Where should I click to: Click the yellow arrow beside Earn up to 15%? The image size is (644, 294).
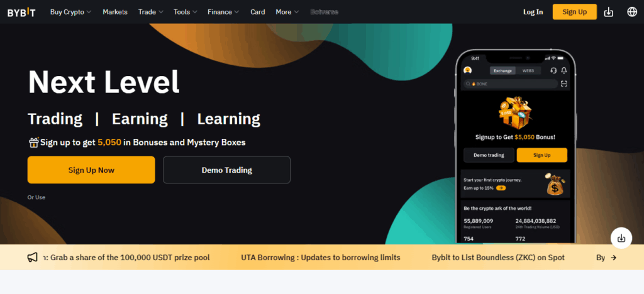click(x=501, y=188)
